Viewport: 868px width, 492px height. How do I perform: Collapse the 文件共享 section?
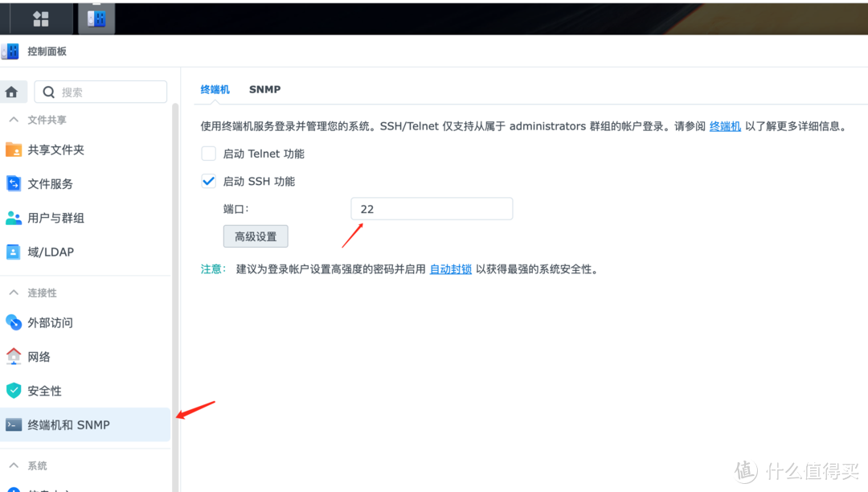point(14,119)
